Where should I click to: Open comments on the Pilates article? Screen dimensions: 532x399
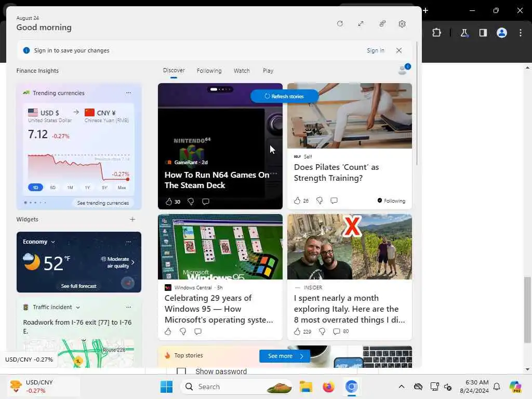(334, 201)
